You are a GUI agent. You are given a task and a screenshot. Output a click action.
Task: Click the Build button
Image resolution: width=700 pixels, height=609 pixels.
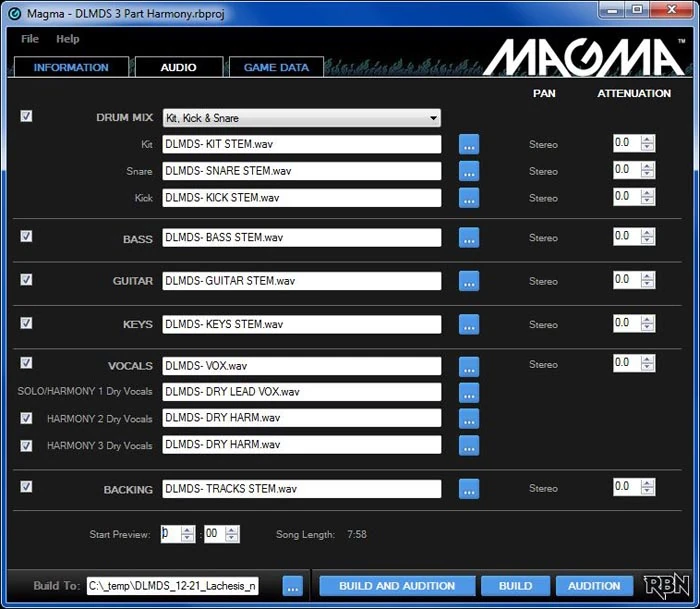(515, 586)
